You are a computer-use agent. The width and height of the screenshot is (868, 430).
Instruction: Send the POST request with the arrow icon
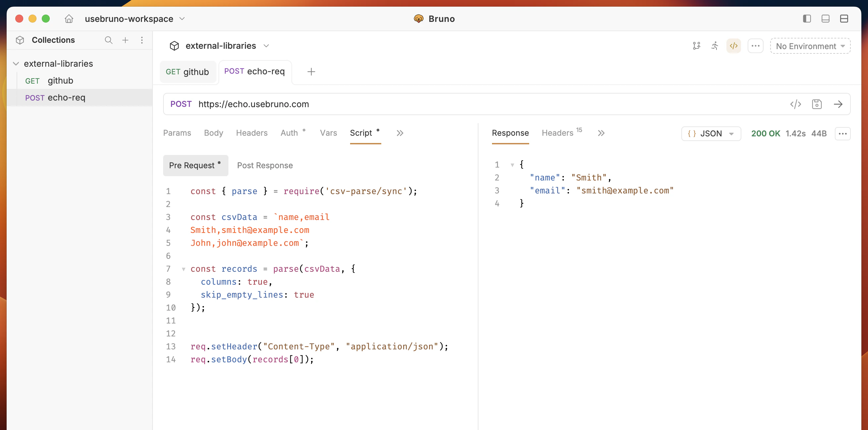click(x=839, y=104)
